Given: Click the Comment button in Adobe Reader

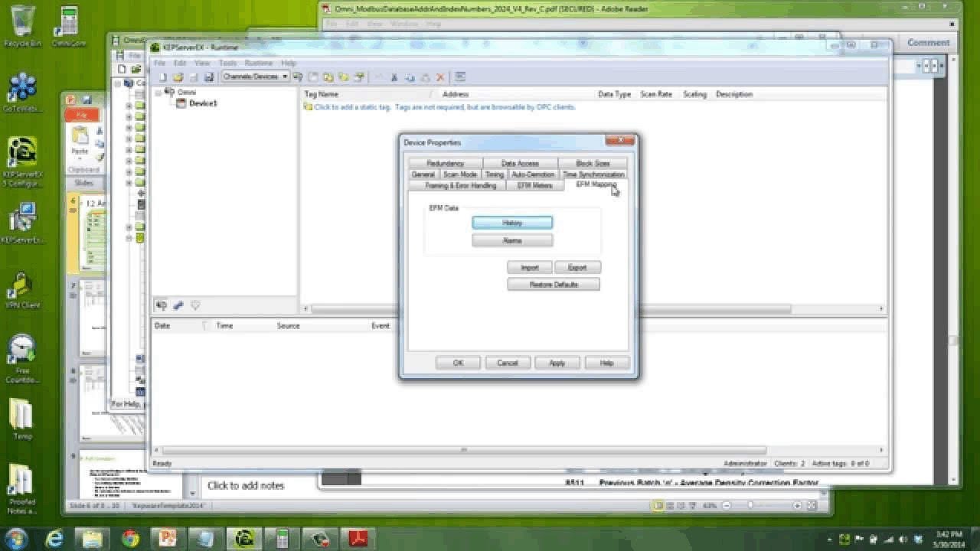Looking at the screenshot, I should [x=929, y=43].
